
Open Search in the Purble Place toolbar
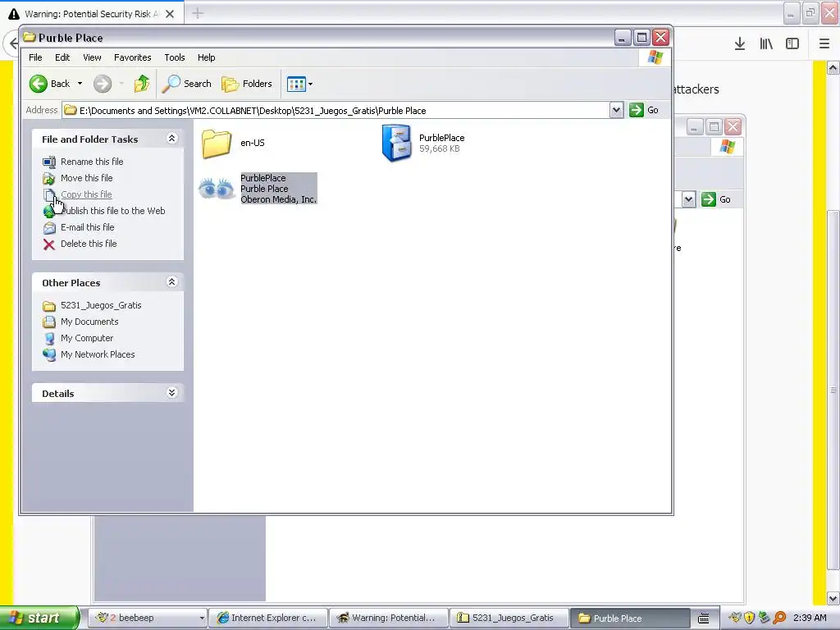click(187, 84)
